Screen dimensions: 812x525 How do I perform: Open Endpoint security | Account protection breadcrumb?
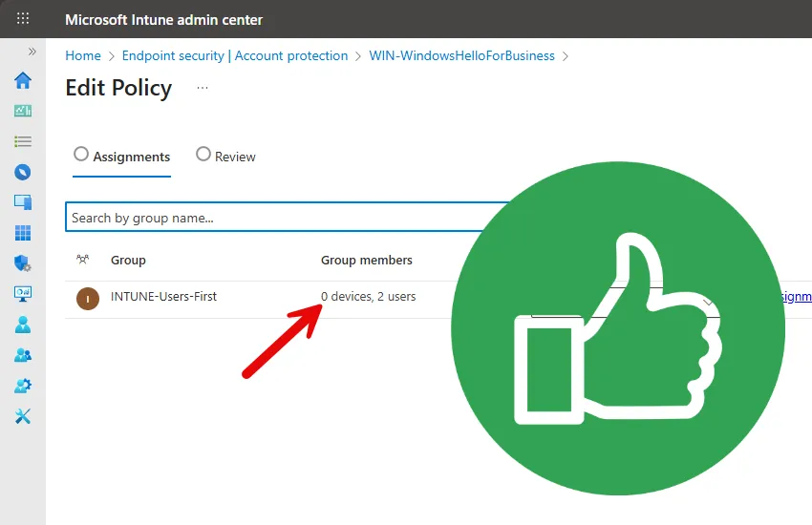235,55
